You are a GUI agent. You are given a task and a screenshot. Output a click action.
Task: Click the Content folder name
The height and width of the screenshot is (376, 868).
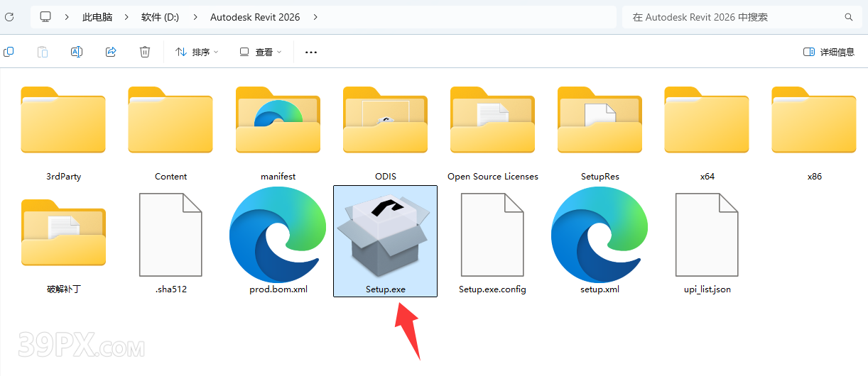[170, 176]
